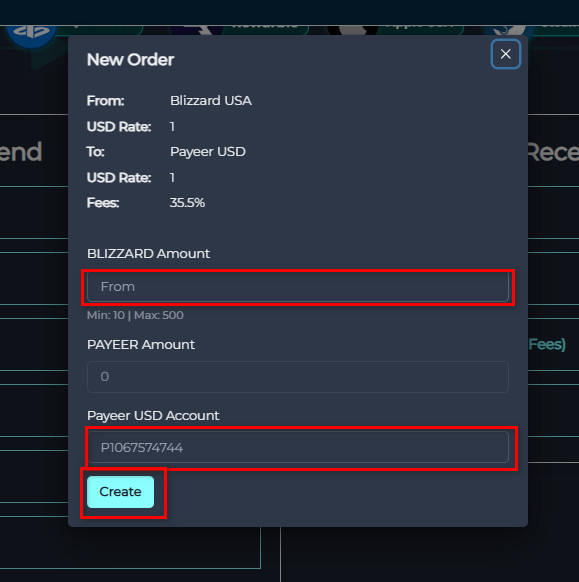Image resolution: width=579 pixels, height=582 pixels.
Task: Click the 'Min: 10 | Max: 500' hint
Action: tap(135, 315)
